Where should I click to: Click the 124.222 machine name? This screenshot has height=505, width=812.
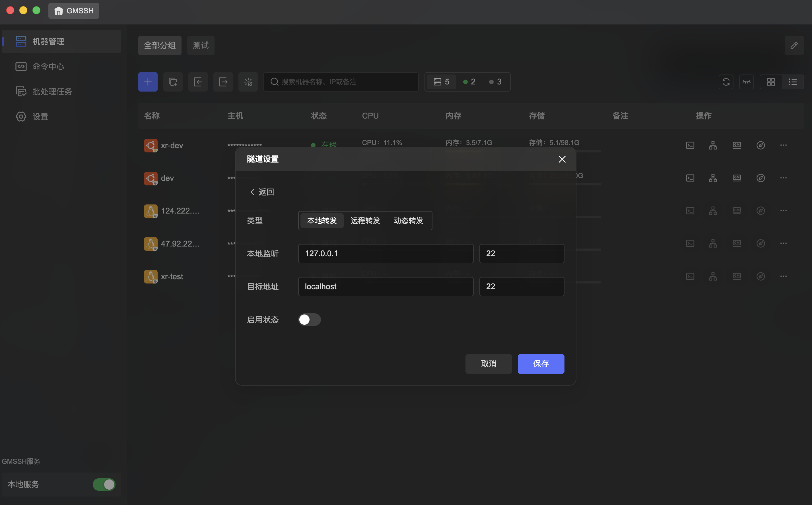(x=180, y=211)
